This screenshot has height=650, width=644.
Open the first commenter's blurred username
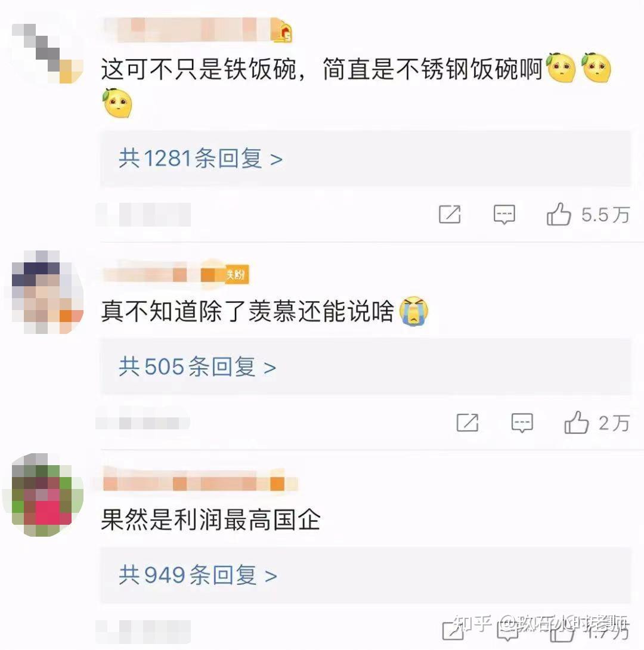pos(187,30)
